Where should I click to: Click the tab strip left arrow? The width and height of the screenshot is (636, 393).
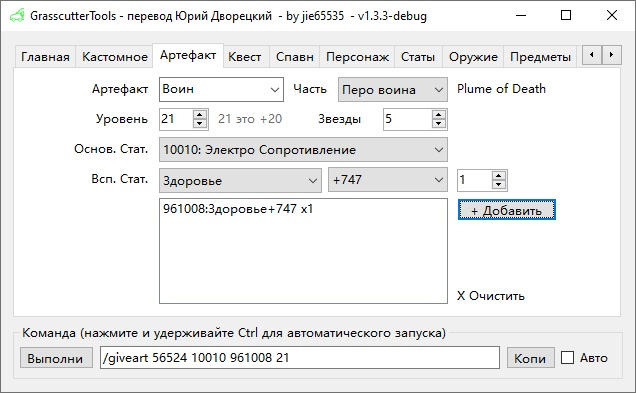point(592,55)
